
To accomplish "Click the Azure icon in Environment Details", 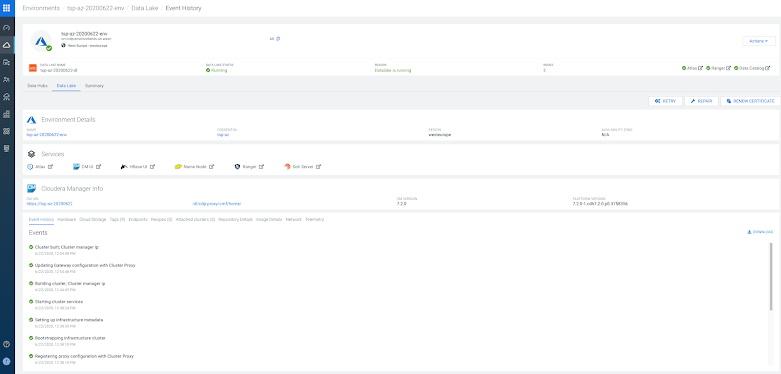I will pyautogui.click(x=31, y=120).
